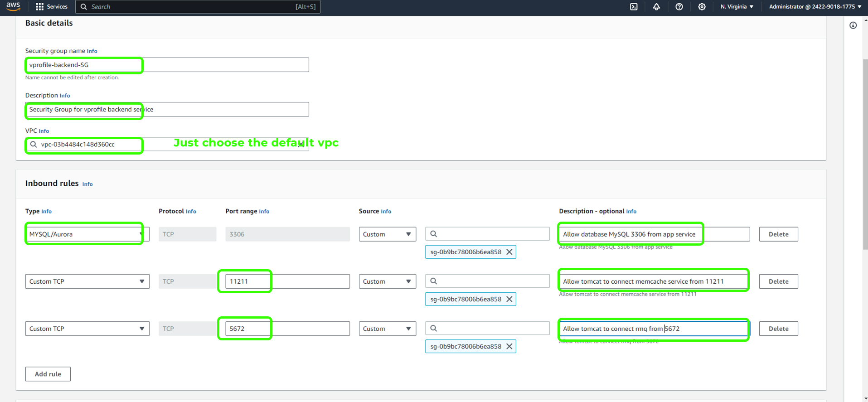
Task: Click search icon in MySQL rule source field
Action: (434, 234)
